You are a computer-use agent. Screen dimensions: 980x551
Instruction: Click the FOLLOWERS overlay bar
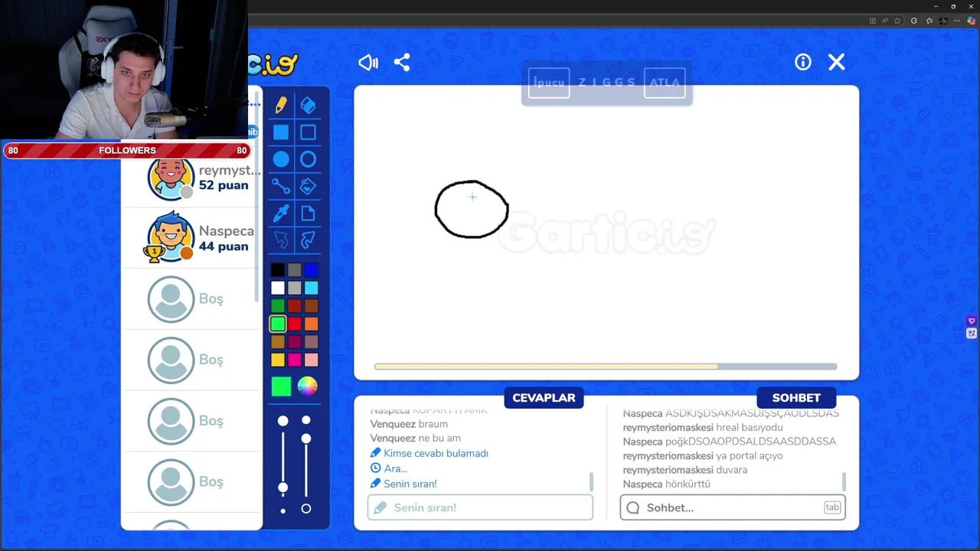[127, 151]
